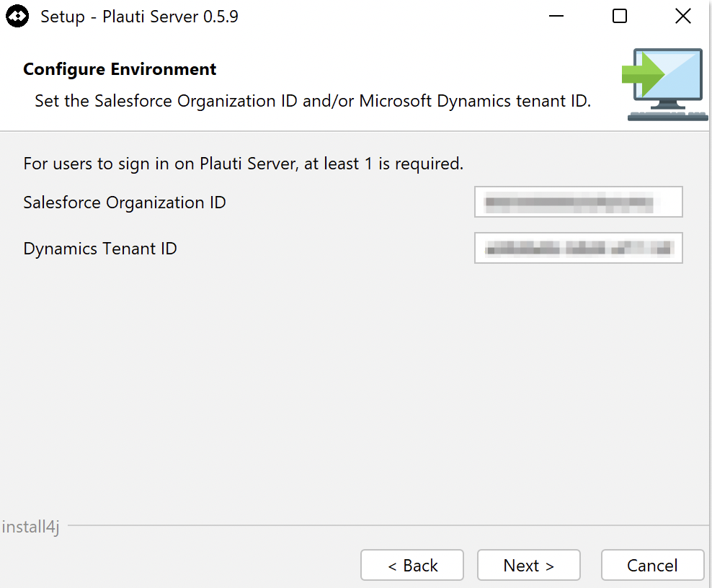Click the title text "Setup - Plauti Server 0.5.9"
The image size is (712, 588).
139,17
